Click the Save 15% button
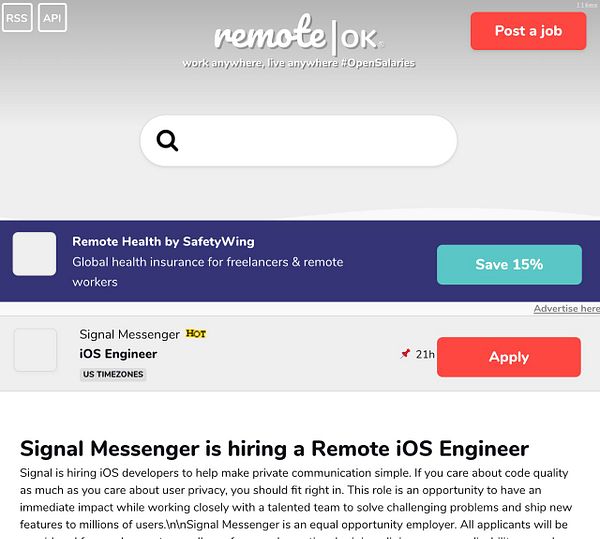Image resolution: width=600 pixels, height=539 pixels. [x=509, y=265]
